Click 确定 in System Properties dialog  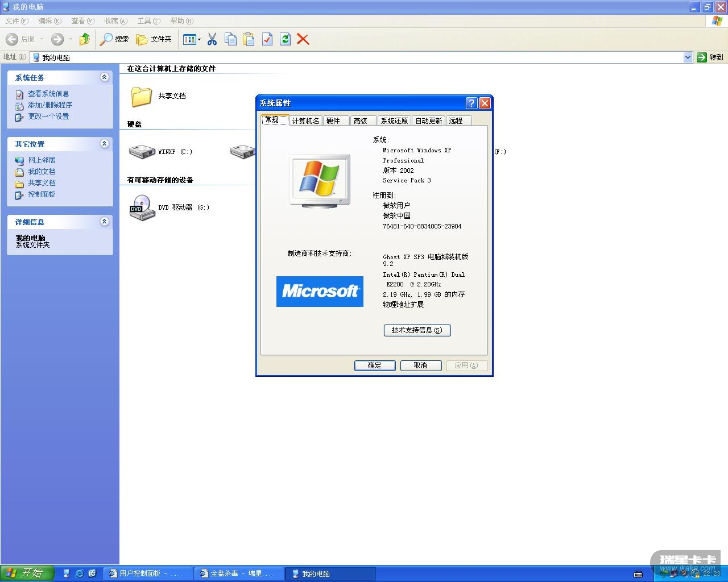tap(375, 365)
